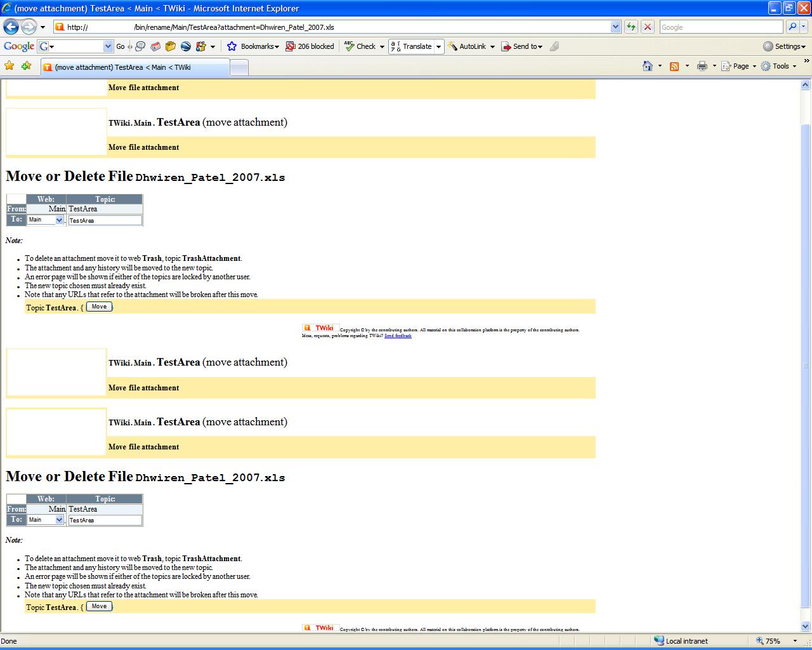The image size is (812, 650).
Task: Click the 206 blocked popup blocker button
Action: coord(310,46)
